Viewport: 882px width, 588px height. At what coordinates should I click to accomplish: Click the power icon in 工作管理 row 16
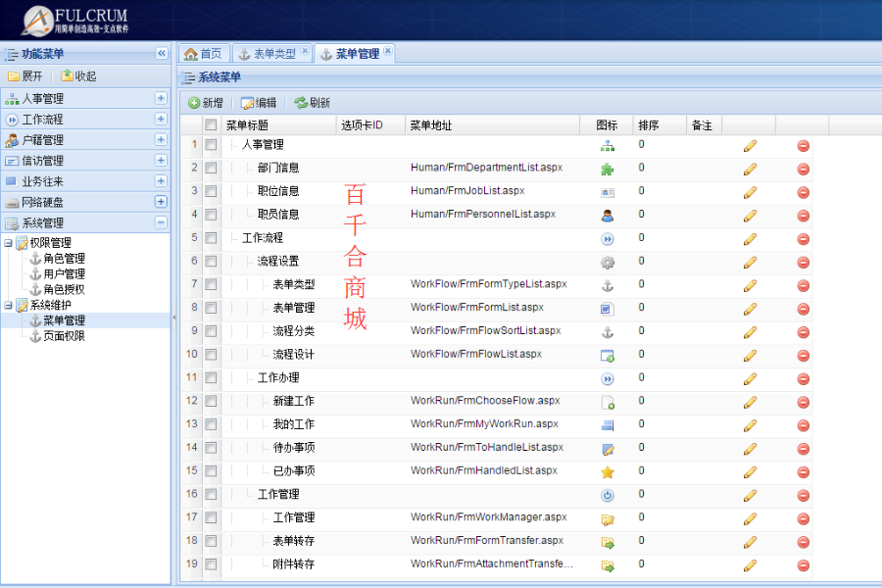[x=608, y=496]
